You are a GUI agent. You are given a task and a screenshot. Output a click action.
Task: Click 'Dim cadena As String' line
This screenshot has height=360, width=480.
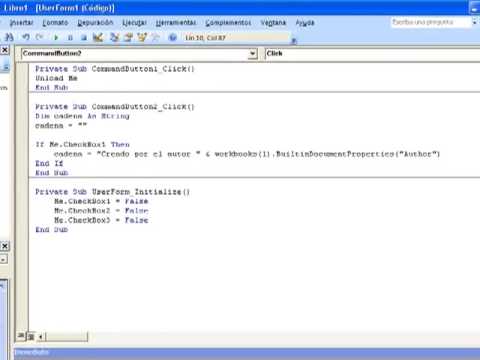[x=82, y=116]
